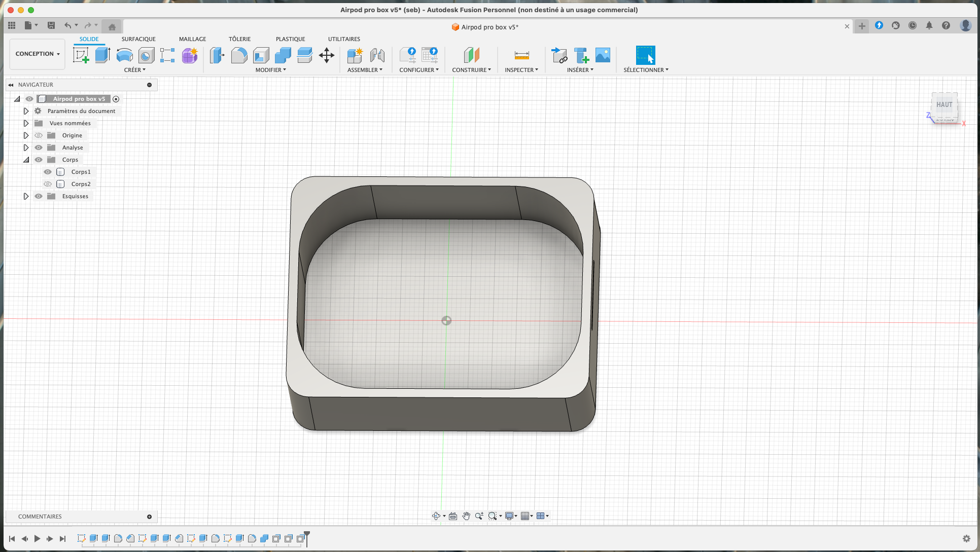Select the Revolve tool
Image resolution: width=980 pixels, height=552 pixels.
(125, 55)
